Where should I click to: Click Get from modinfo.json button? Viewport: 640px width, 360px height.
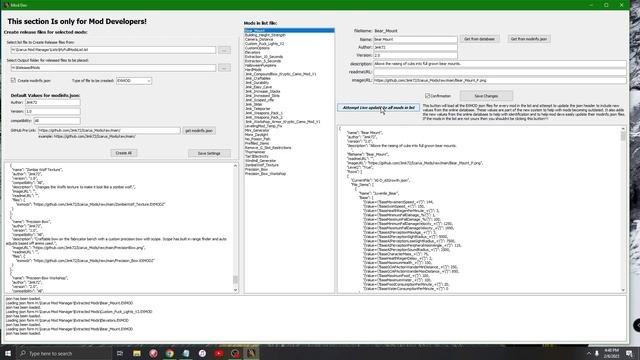click(x=529, y=39)
